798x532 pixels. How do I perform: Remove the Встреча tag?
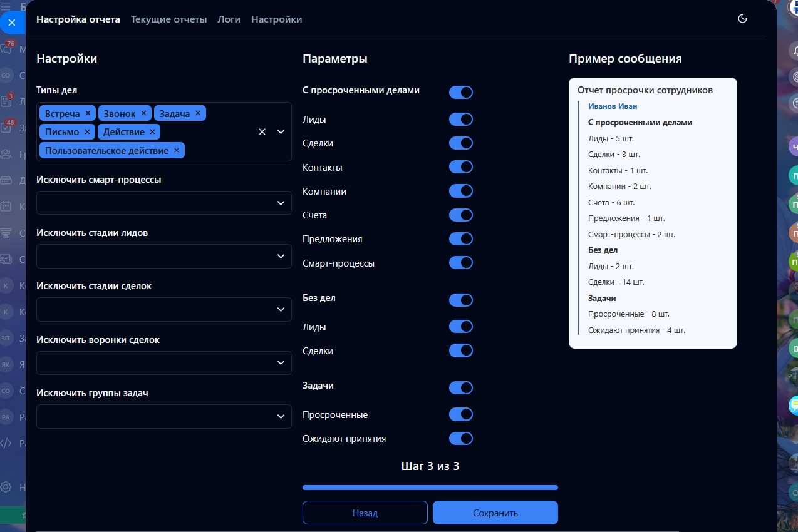88,113
